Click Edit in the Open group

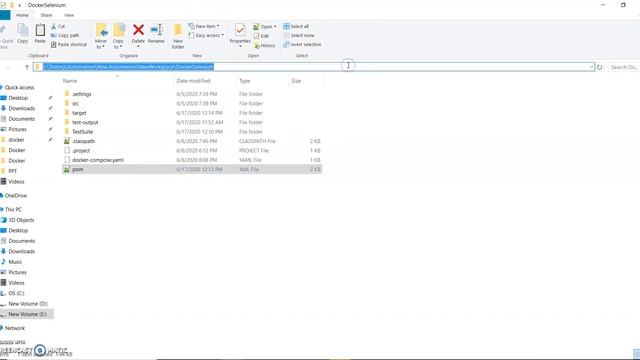pyautogui.click(x=261, y=36)
